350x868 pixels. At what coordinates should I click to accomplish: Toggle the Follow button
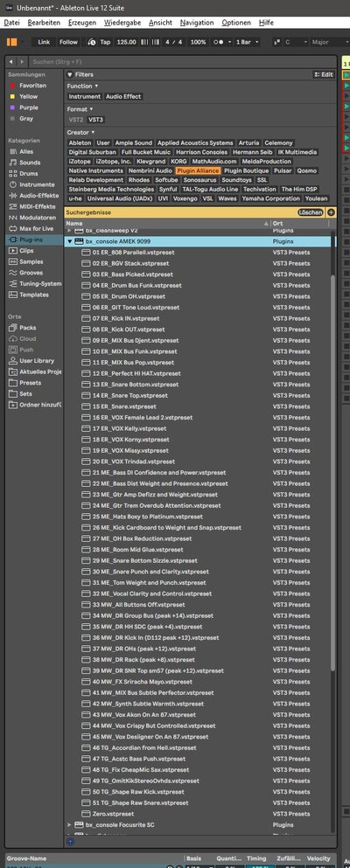(x=68, y=42)
